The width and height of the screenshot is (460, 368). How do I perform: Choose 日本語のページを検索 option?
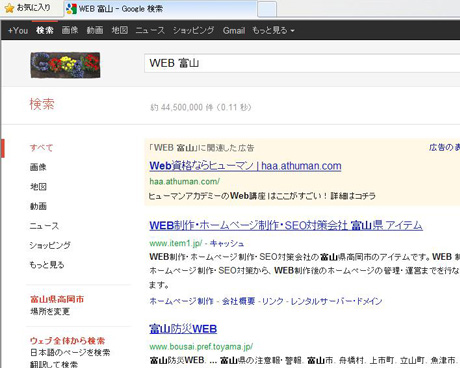pyautogui.click(x=70, y=352)
